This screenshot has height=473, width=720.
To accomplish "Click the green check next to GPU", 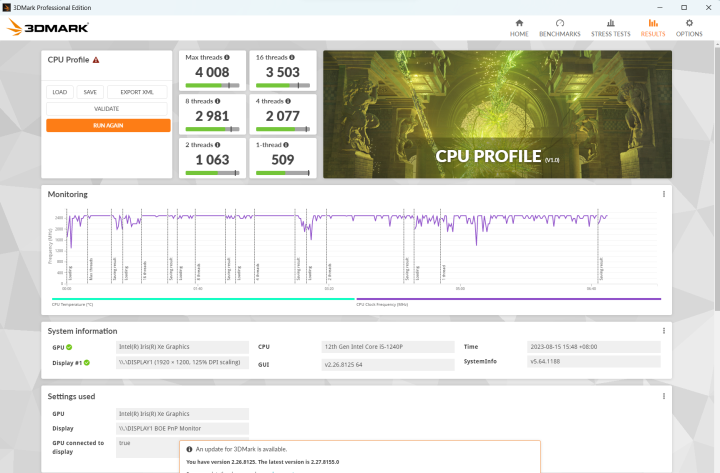I will pyautogui.click(x=69, y=347).
